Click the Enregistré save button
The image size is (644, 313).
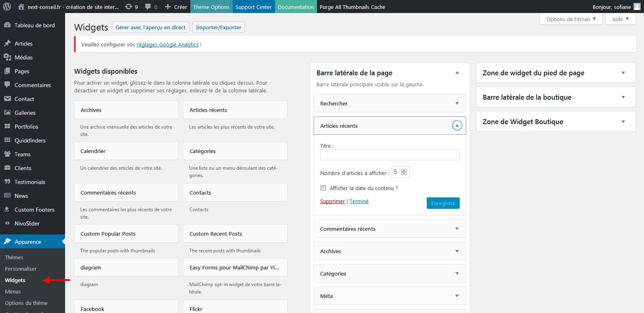[x=443, y=203]
